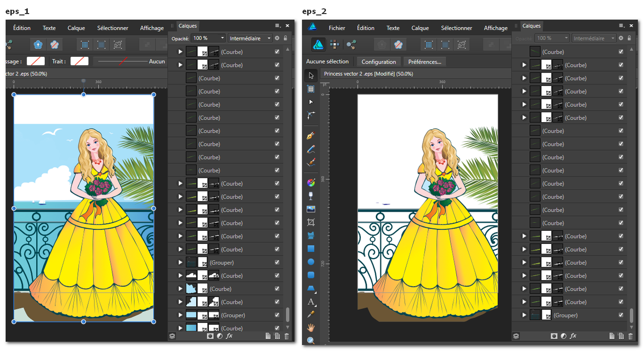Toggle the topmost (Courbe) layer checkbox in eps_2
Screen dimensions: 644x351
click(621, 52)
